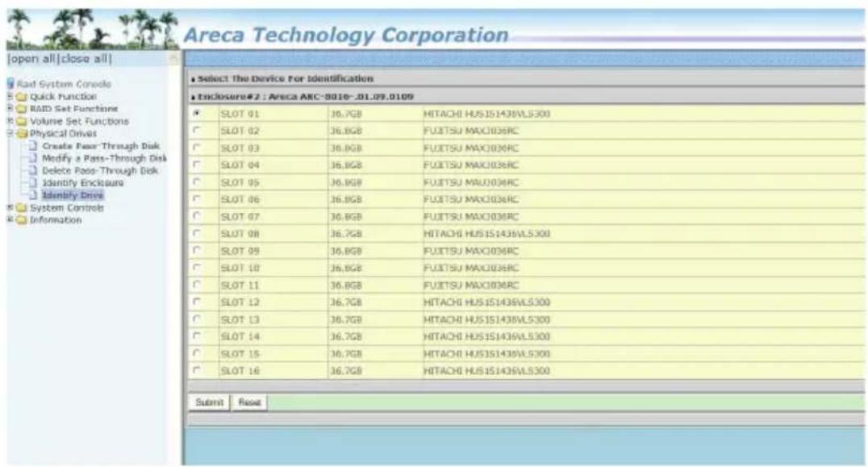Click the Delete Pass-Through Disk page icon
Viewport: 868px width, 467px height.
click(x=33, y=170)
